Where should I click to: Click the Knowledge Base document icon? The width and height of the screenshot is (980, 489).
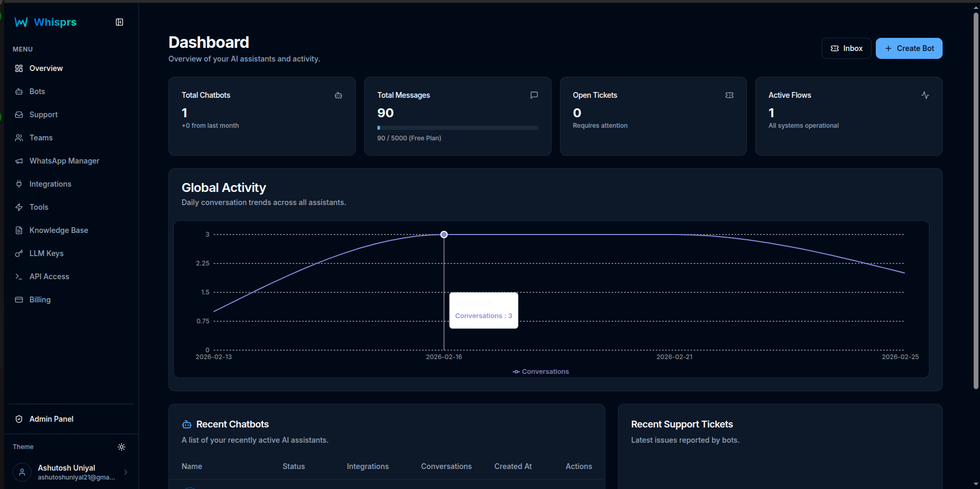tap(19, 230)
